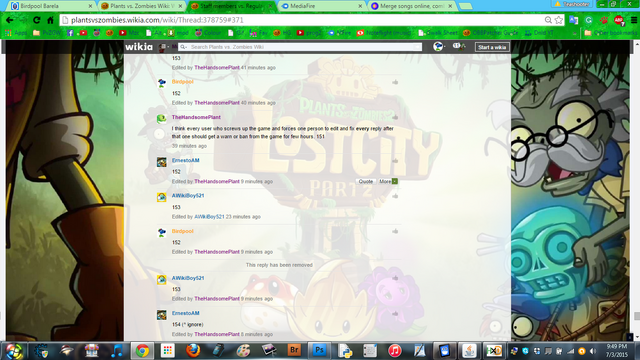Open the Chrome hamburger menu
This screenshot has width=640, height=360.
[634, 20]
